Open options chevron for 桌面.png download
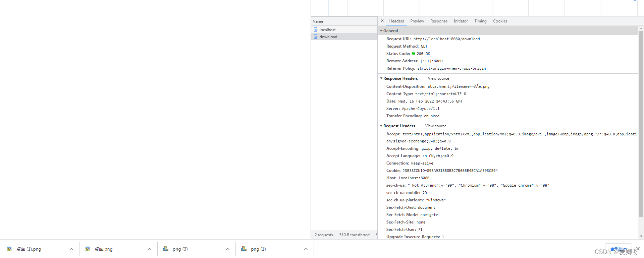This screenshot has width=644, height=258. (x=150, y=249)
